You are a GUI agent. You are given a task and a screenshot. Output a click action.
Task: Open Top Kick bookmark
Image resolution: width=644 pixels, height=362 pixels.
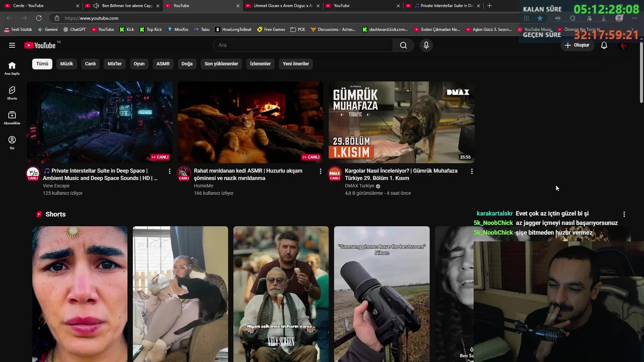[151, 30]
